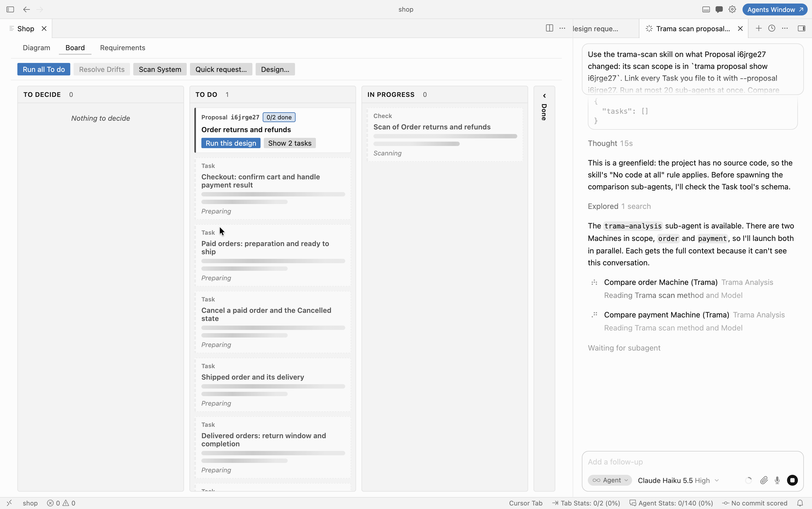This screenshot has height=509, width=812.
Task: Close the Trama scan proposal tab
Action: (x=740, y=28)
